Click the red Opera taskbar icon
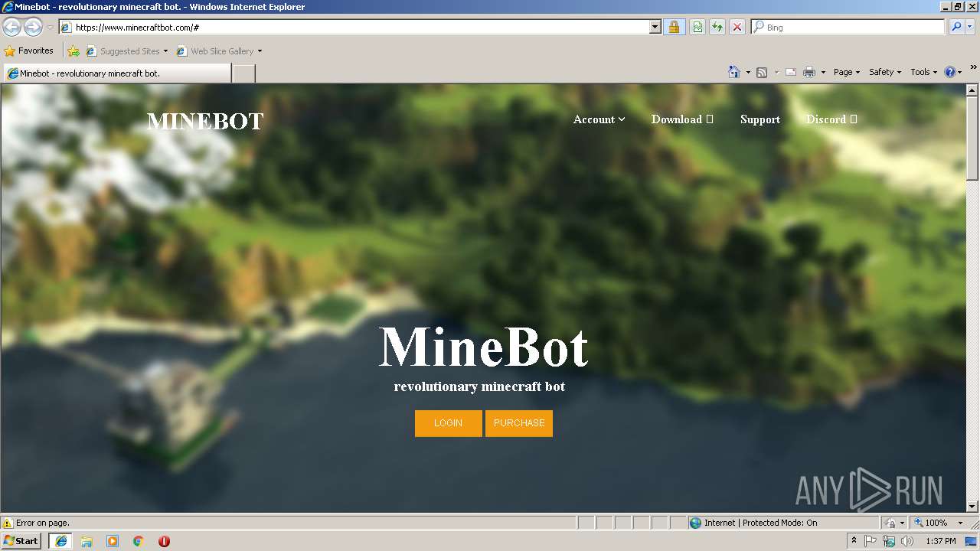Viewport: 980px width, 551px height. click(x=164, y=541)
